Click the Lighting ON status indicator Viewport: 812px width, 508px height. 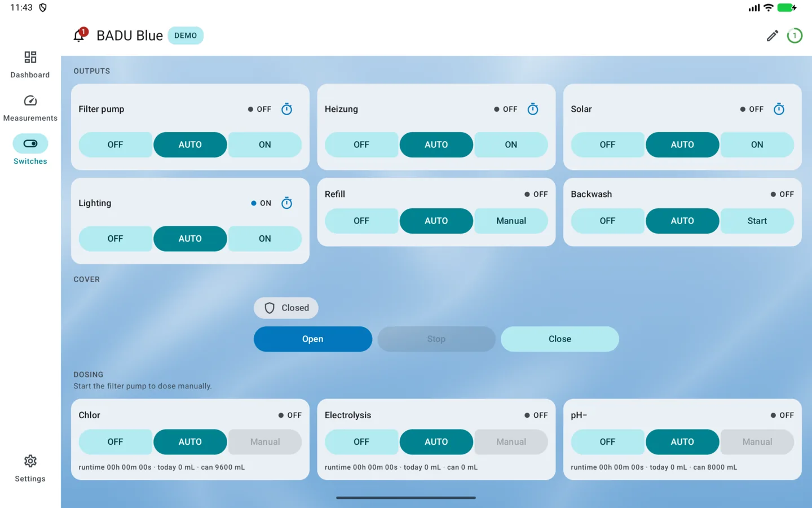tap(261, 203)
